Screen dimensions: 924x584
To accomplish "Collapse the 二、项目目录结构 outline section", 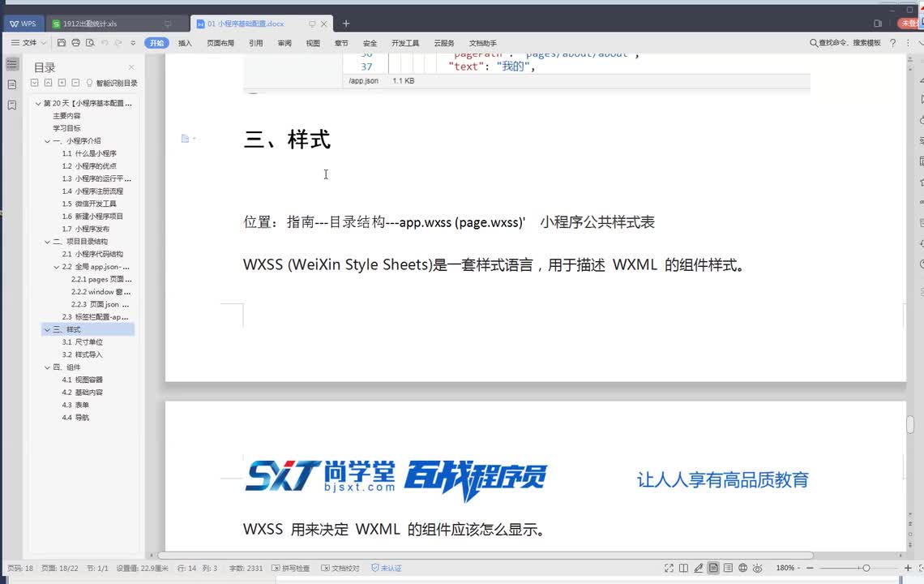I will [48, 242].
